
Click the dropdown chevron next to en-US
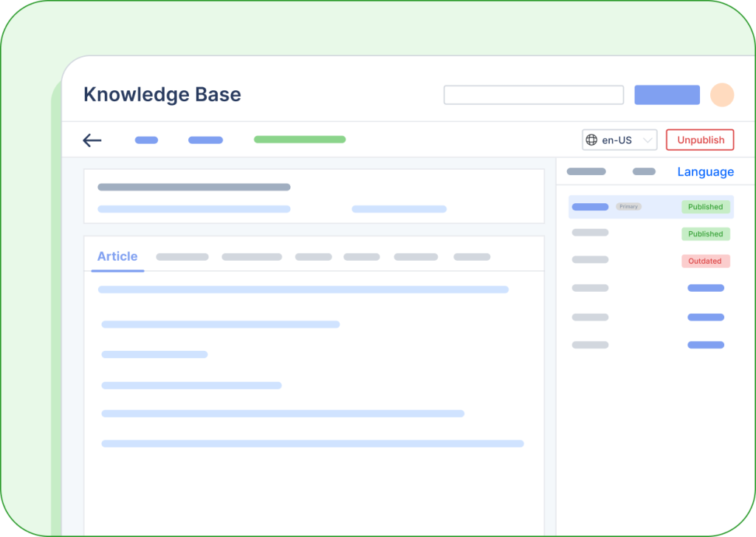pos(646,140)
